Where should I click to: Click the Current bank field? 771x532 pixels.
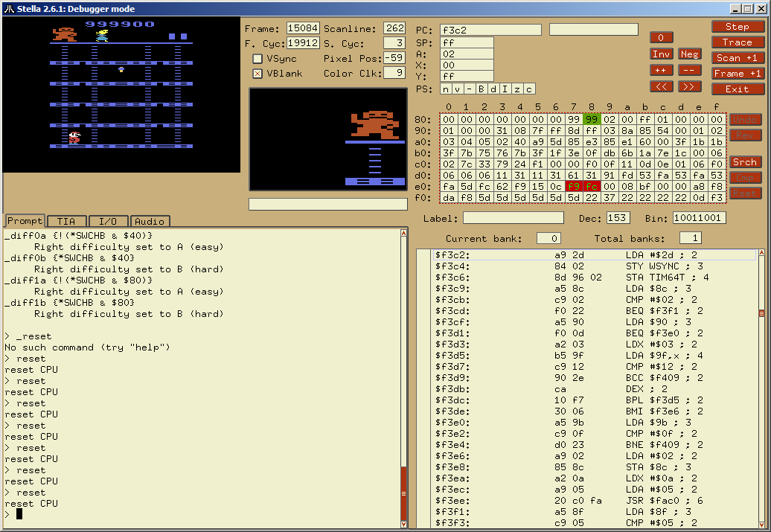pos(548,238)
